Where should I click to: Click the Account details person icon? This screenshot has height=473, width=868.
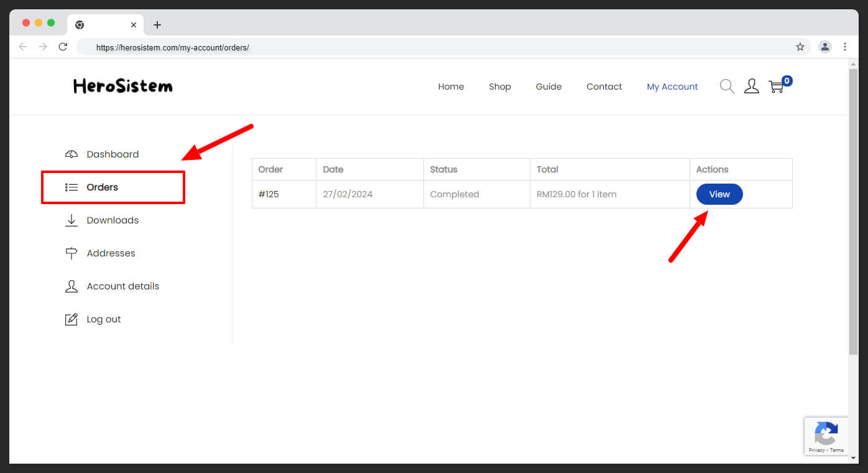[72, 286]
